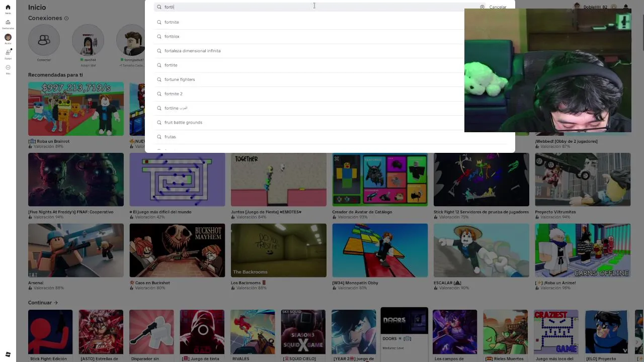Clear the search text with the X icon
Image resolution: width=644 pixels, height=362 pixels.
click(x=482, y=7)
